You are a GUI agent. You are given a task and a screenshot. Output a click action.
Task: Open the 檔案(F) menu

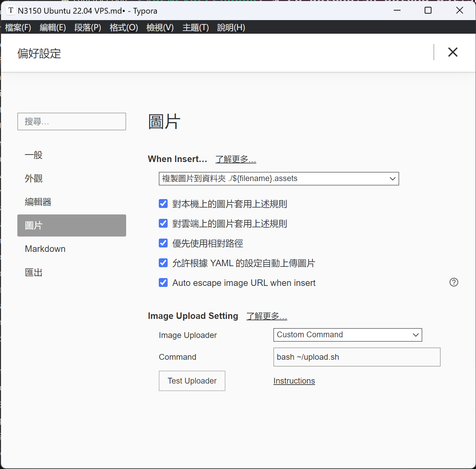coord(18,28)
